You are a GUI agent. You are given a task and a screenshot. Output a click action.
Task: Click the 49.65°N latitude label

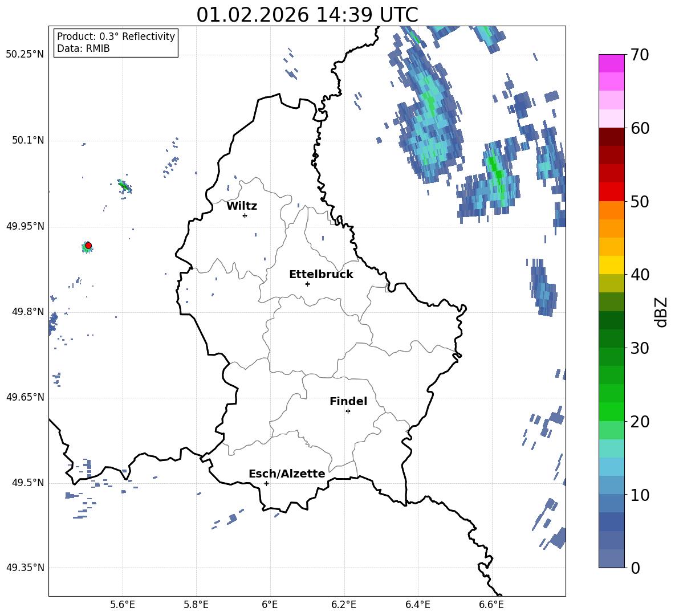pyautogui.click(x=25, y=397)
